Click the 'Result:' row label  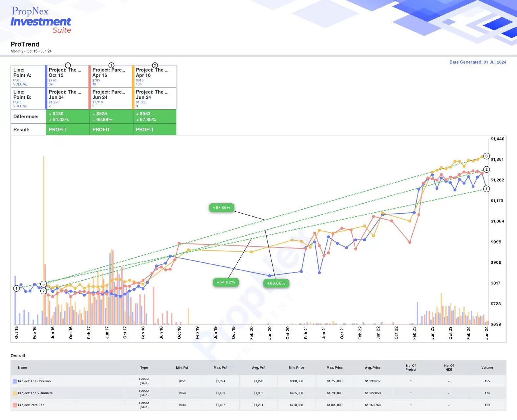[21, 130]
